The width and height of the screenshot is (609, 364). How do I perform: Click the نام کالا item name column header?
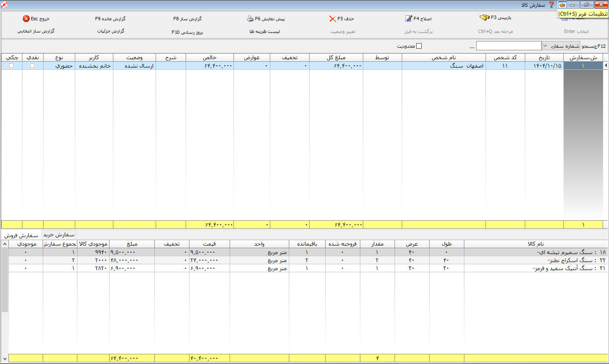click(535, 244)
